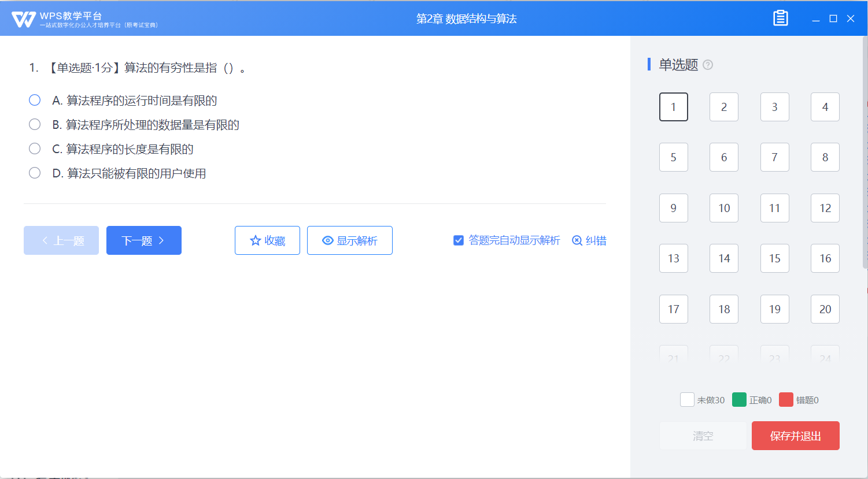This screenshot has width=868, height=479.
Task: Click the red 错题 legend swatch
Action: click(786, 400)
